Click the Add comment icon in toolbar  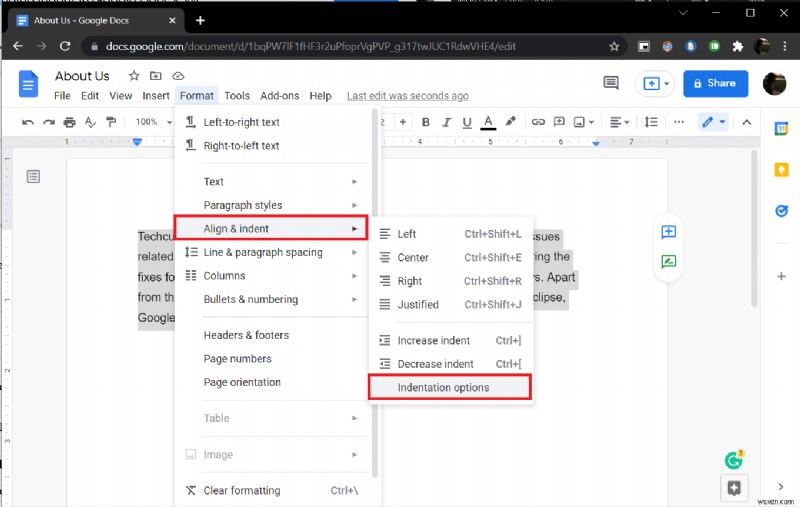559,122
